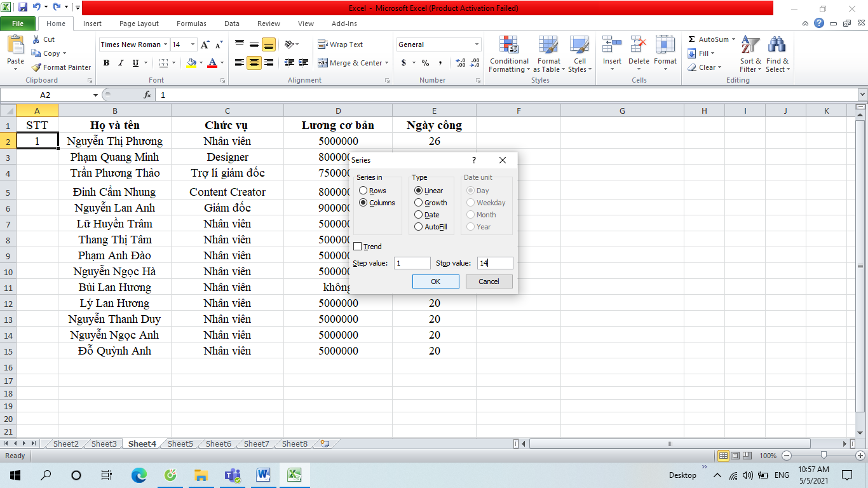Select the Date type option
The width and height of the screenshot is (868, 488).
pyautogui.click(x=418, y=215)
